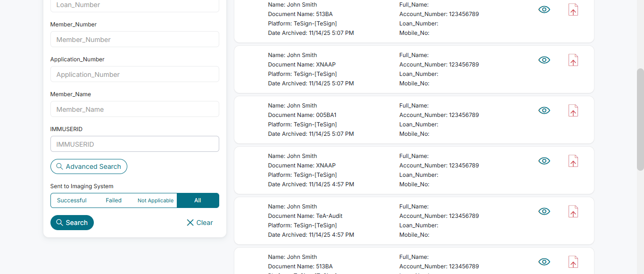
Task: Click the Loan_Number input field
Action: (x=135, y=5)
